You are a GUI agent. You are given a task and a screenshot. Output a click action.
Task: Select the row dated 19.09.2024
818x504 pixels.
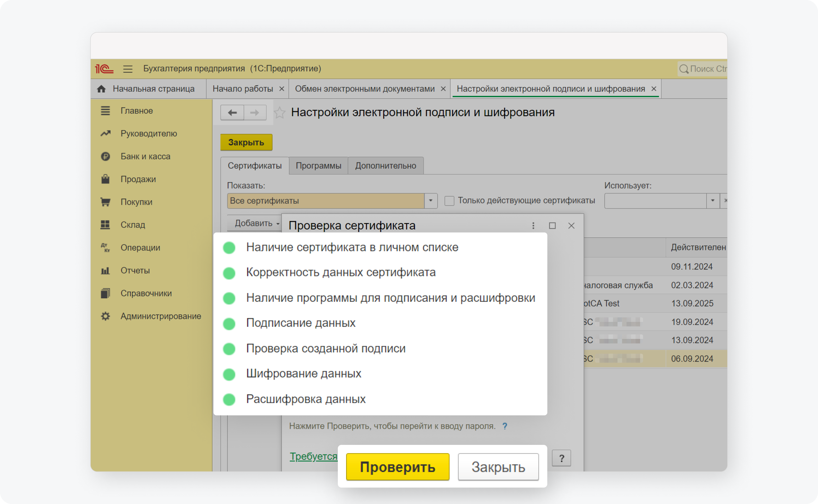point(655,322)
